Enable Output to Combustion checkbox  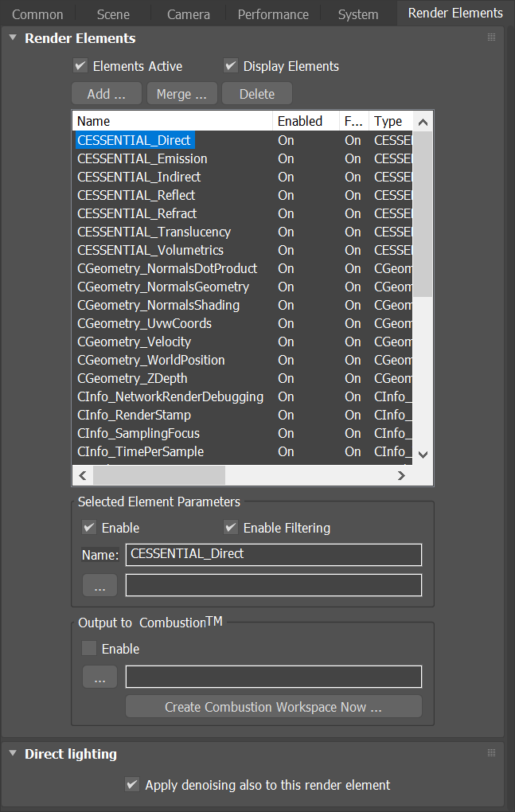coord(89,648)
